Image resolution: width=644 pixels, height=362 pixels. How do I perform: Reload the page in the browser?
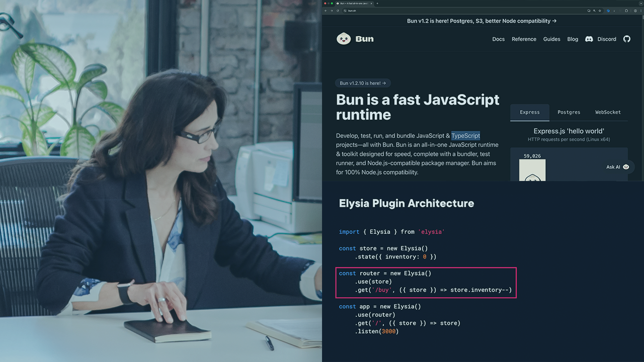[338, 11]
